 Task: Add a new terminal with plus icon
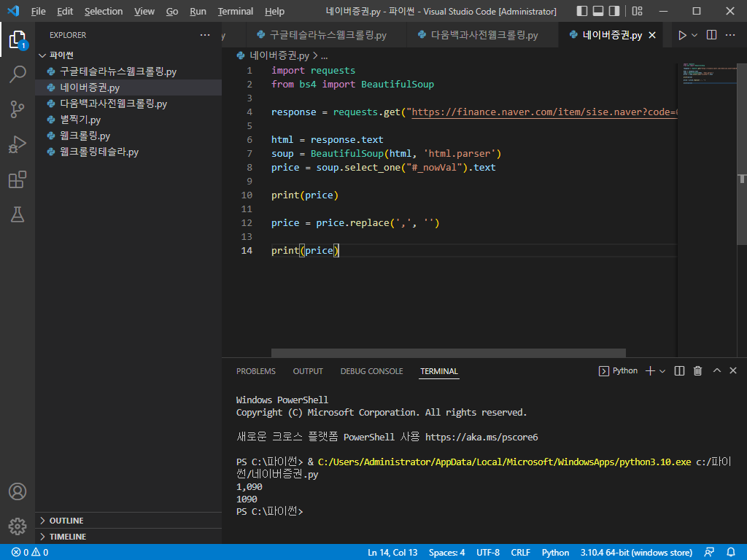pos(650,371)
